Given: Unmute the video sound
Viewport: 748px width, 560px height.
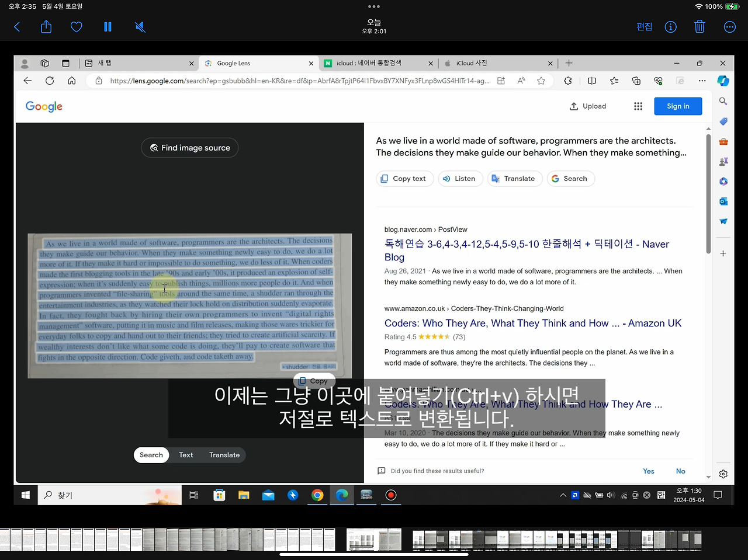Looking at the screenshot, I should pyautogui.click(x=140, y=27).
